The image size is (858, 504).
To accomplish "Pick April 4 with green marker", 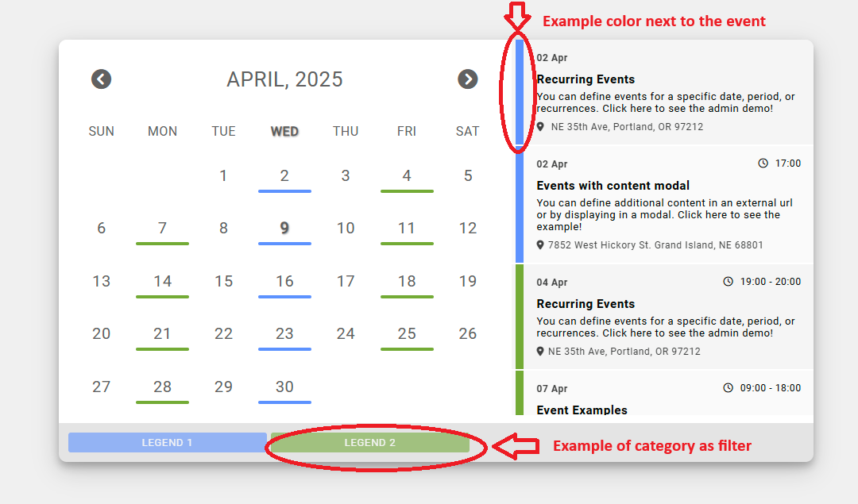I will point(407,176).
